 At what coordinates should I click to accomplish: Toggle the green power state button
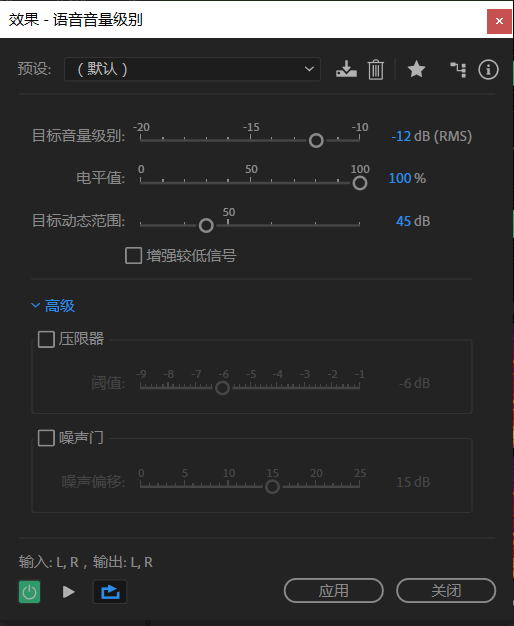[30, 592]
